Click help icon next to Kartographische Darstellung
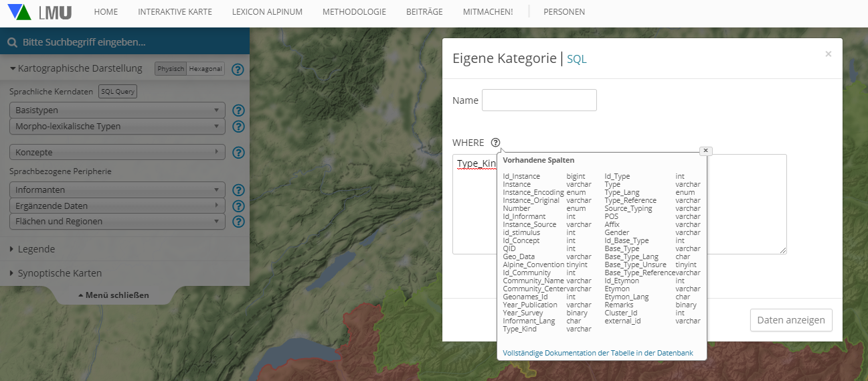This screenshot has height=381, width=868. click(x=238, y=69)
